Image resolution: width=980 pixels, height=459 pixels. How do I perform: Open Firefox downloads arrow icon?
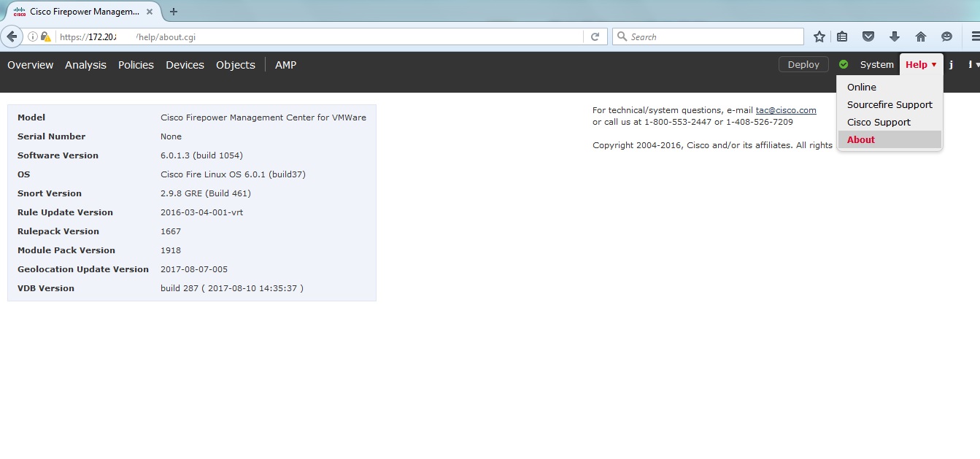tap(894, 36)
